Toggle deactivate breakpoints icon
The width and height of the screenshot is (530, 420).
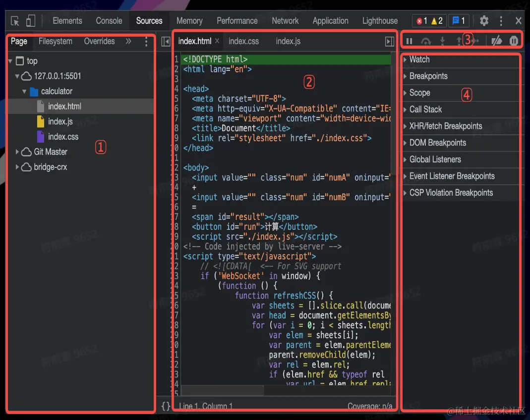point(497,41)
